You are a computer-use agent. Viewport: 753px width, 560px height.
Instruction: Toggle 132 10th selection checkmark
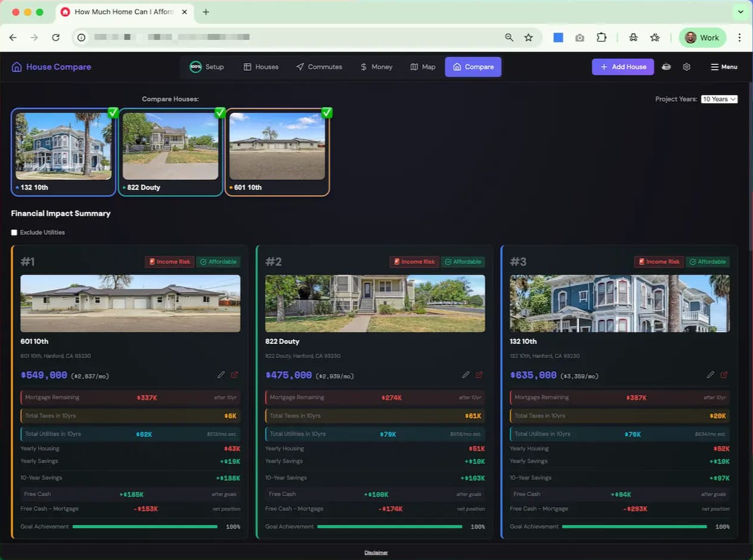(x=113, y=112)
